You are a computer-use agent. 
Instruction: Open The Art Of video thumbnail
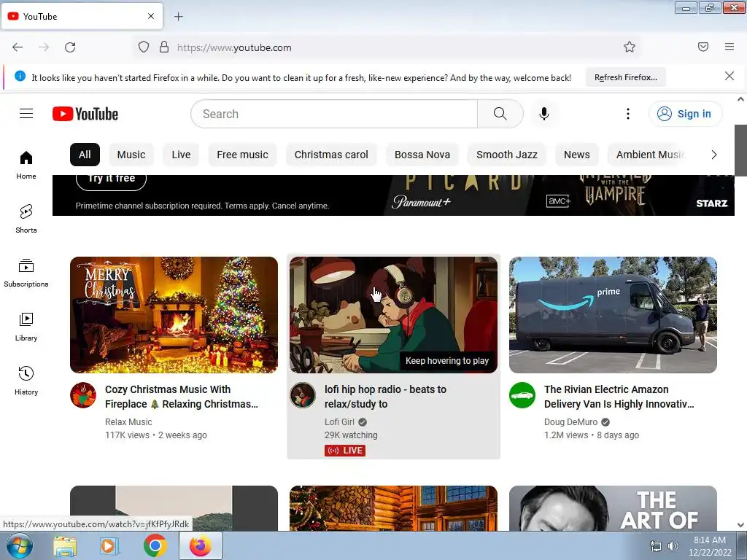[x=613, y=508]
